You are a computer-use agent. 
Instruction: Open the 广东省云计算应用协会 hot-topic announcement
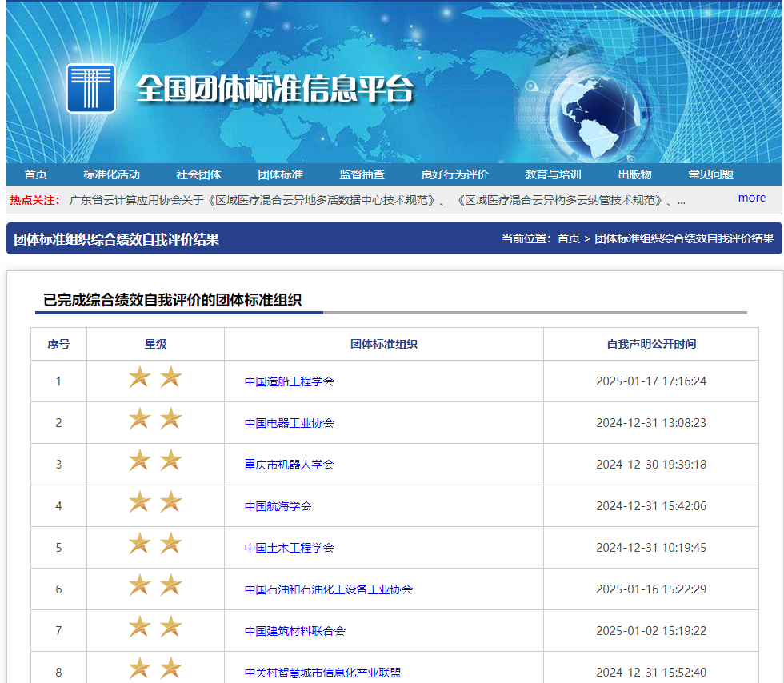pyautogui.click(x=377, y=201)
